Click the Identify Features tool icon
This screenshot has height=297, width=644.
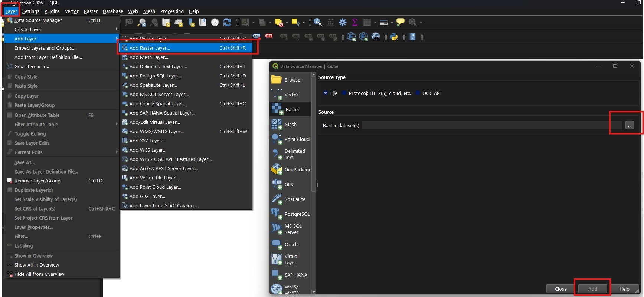click(317, 22)
